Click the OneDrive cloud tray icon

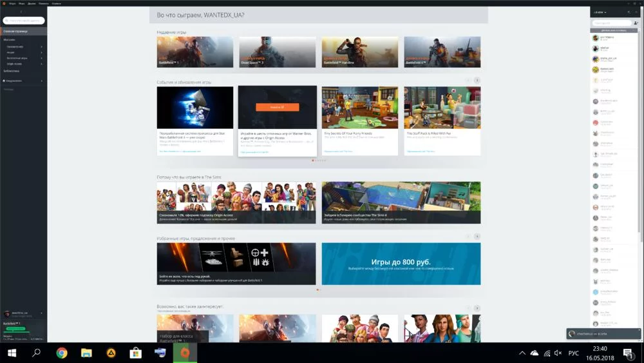(535, 353)
